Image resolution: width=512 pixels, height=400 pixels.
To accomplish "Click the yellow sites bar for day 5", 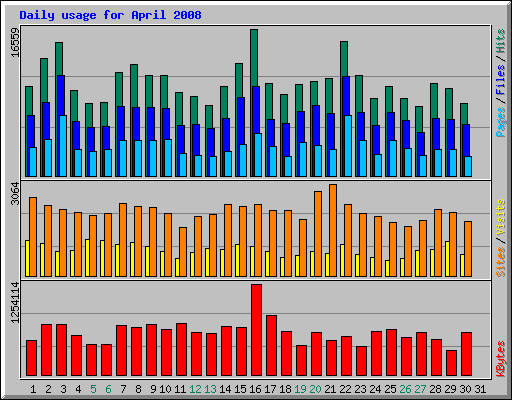I will (x=87, y=258).
